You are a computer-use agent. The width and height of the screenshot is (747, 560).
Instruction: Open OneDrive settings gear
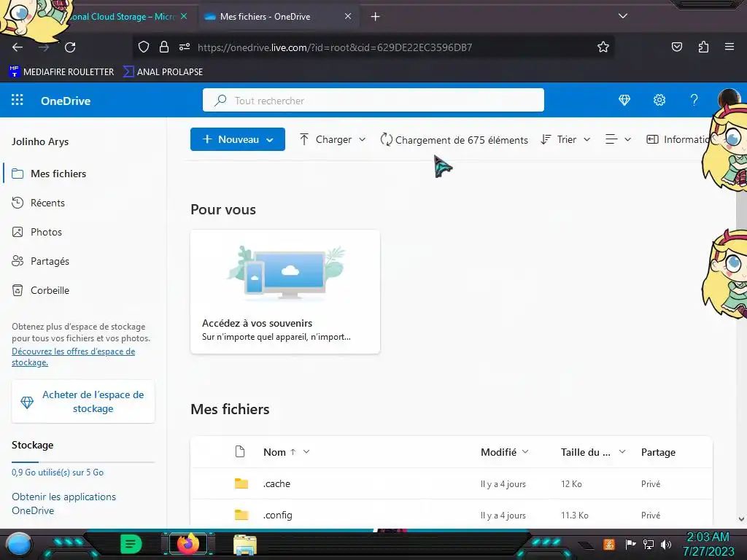click(659, 100)
